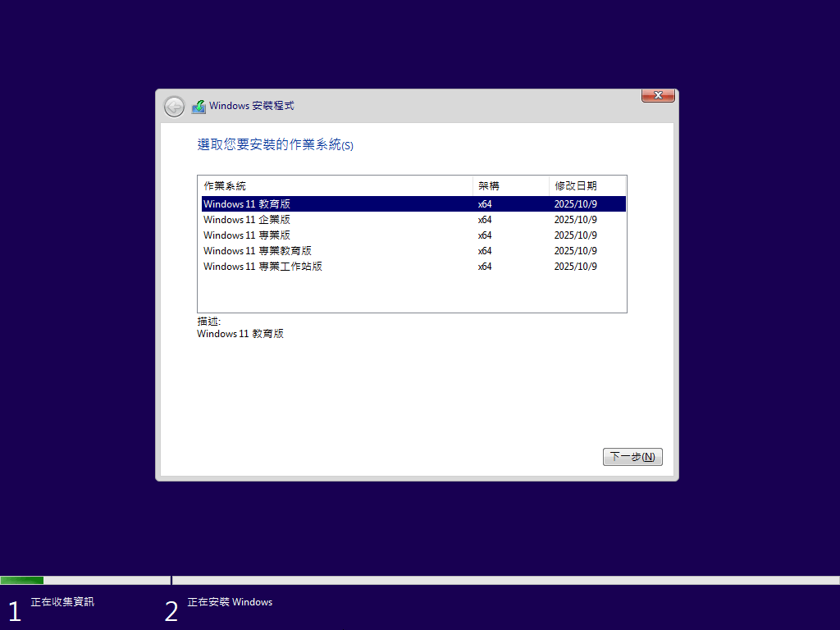The height and width of the screenshot is (630, 840).
Task: Click the back arrow button in title bar
Action: coord(174,107)
